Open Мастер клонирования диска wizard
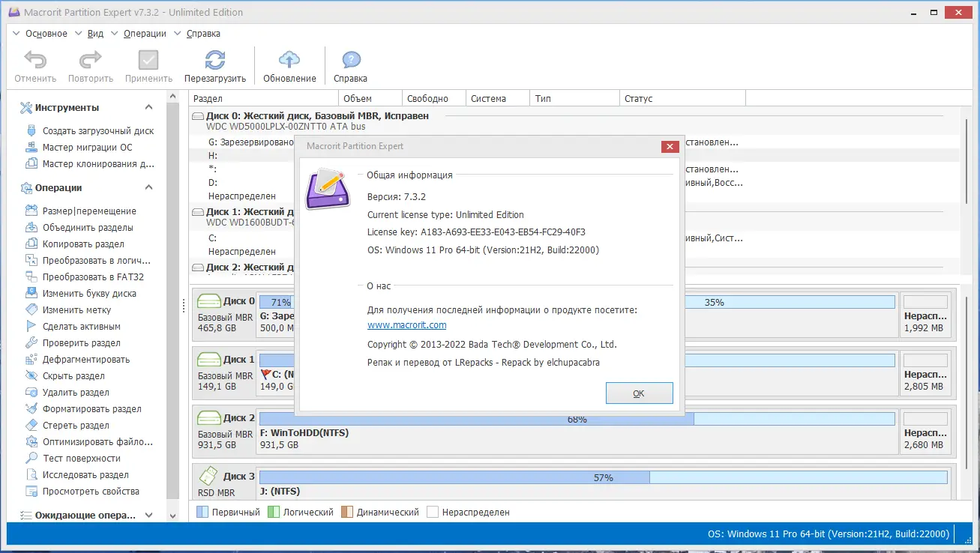 point(90,163)
